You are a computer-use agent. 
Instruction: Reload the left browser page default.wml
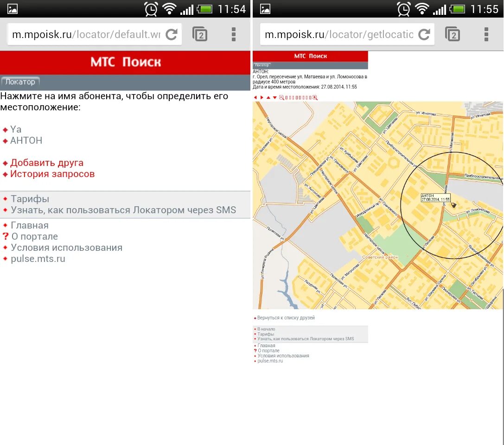pyautogui.click(x=171, y=34)
